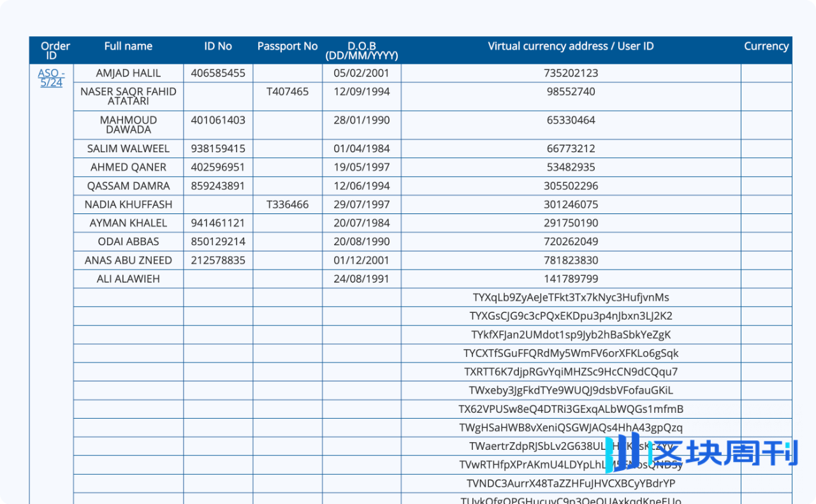Select address TYXqLb9ZyAeJeTFkt3Tx7kNyc3HufjvnMs
The image size is (816, 504).
pyautogui.click(x=571, y=298)
